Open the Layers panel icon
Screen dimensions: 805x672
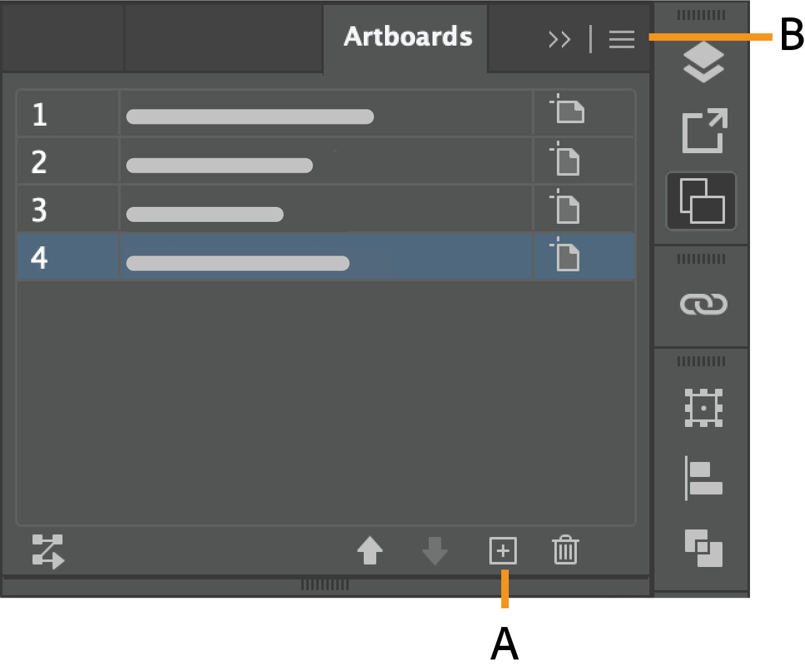pyautogui.click(x=703, y=63)
